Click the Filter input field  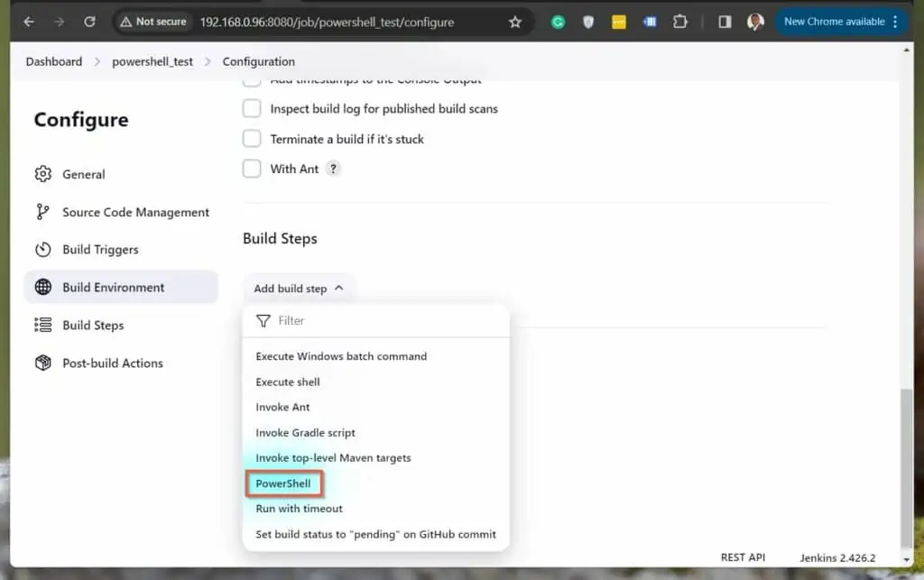click(x=376, y=321)
